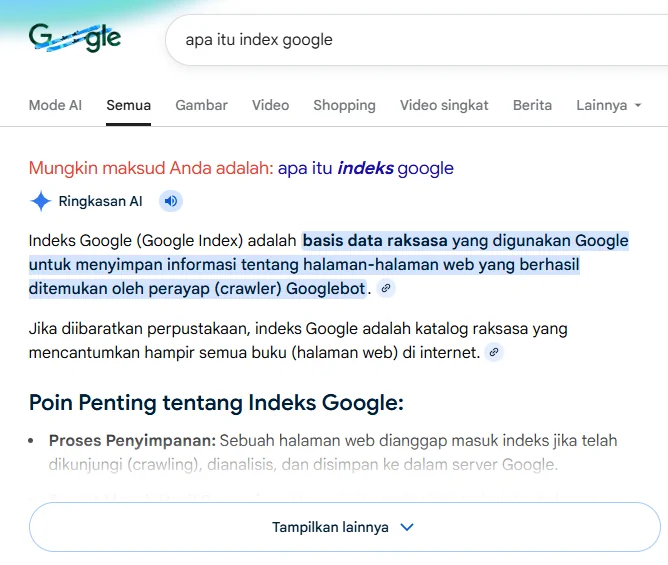Screen dimensions: 668x565
Task: Click the Ringkasan AI sparkle icon
Action: pos(41,201)
